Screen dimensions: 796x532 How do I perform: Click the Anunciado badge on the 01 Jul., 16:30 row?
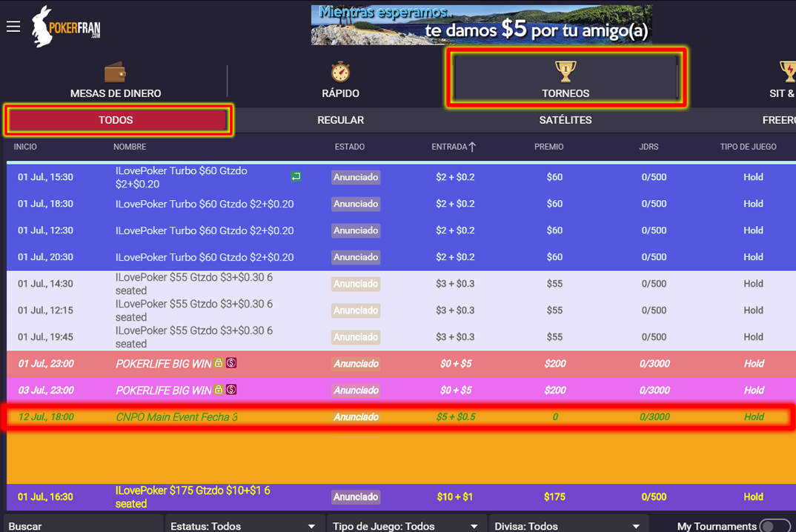tap(356, 497)
